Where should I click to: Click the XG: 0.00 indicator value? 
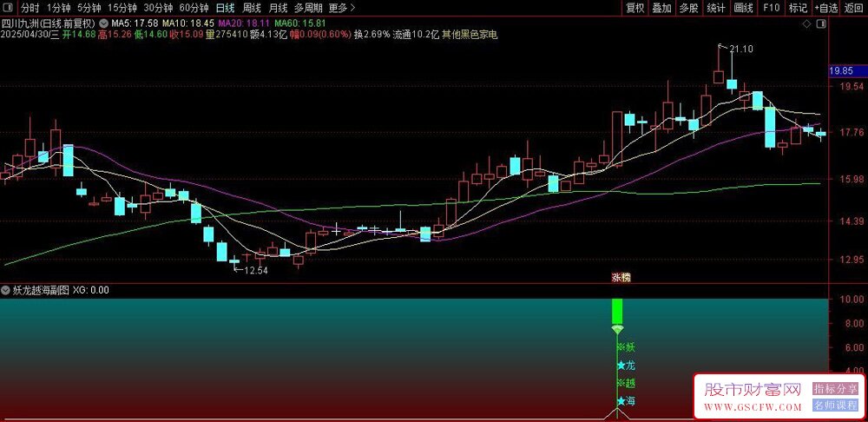[90, 290]
